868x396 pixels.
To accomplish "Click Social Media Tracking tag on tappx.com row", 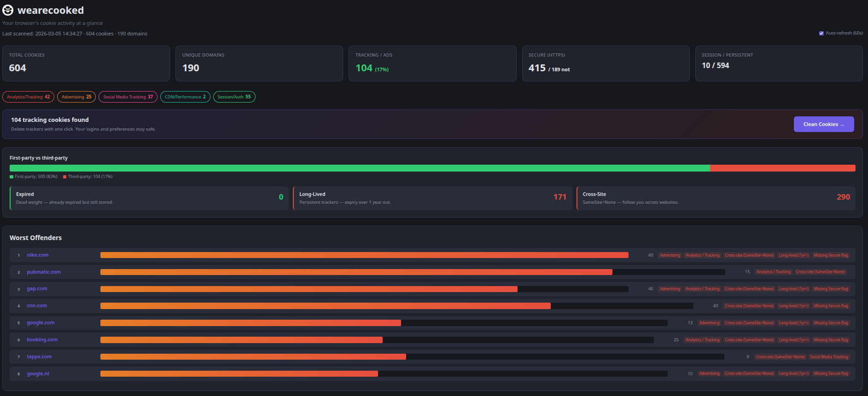I will coord(829,357).
